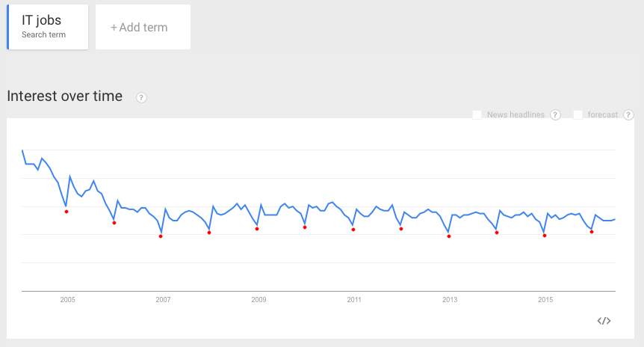Select the IT jobs search term card
The height and width of the screenshot is (347, 644).
click(x=48, y=28)
